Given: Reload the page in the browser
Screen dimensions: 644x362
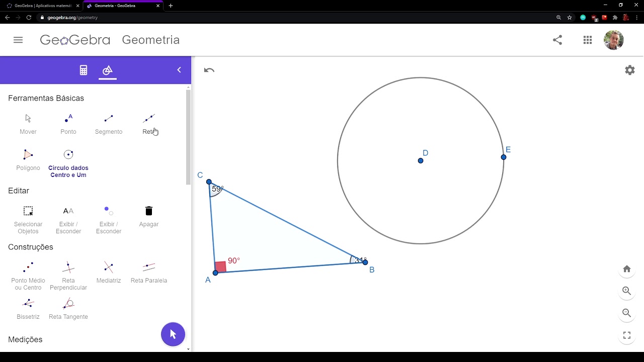Looking at the screenshot, I should pyautogui.click(x=29, y=17).
